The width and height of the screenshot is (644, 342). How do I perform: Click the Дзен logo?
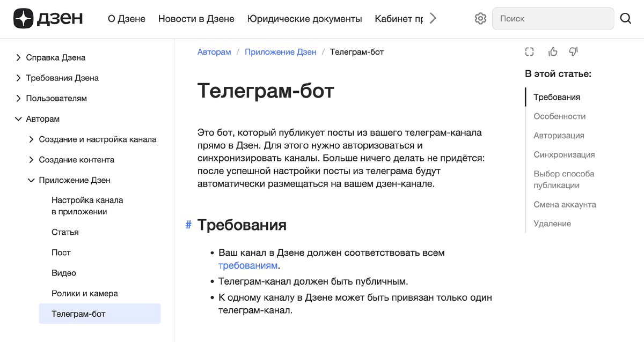pyautogui.click(x=48, y=19)
